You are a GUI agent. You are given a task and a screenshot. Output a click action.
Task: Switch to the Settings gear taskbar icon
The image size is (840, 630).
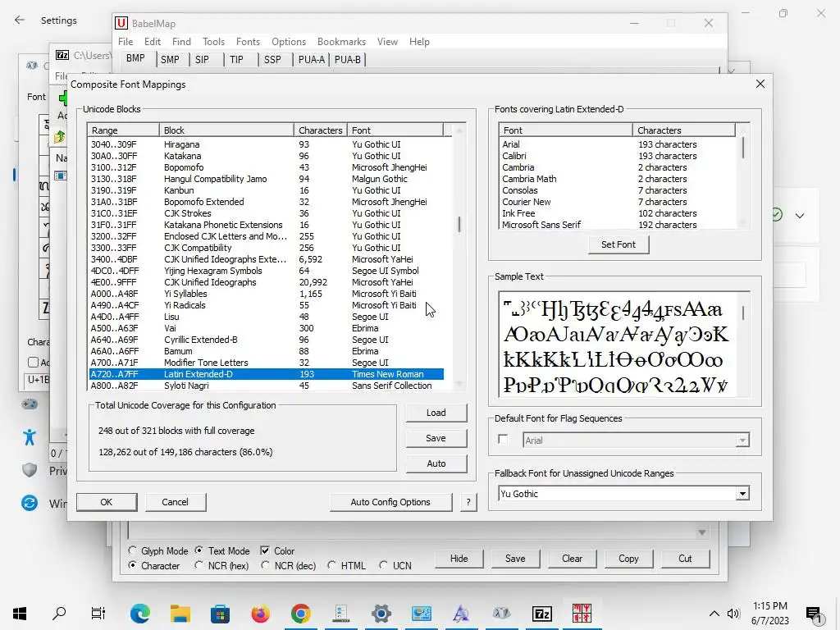click(x=381, y=613)
